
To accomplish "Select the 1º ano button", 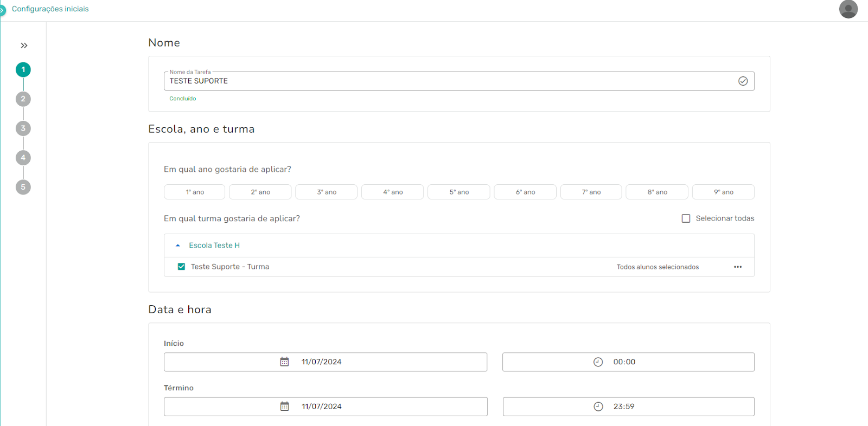I will tap(194, 192).
